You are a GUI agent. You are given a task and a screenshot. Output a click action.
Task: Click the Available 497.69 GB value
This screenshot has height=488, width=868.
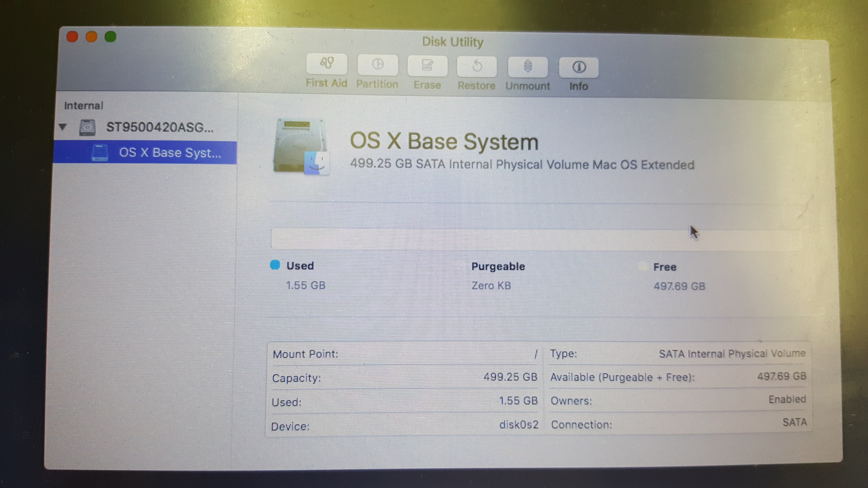782,376
